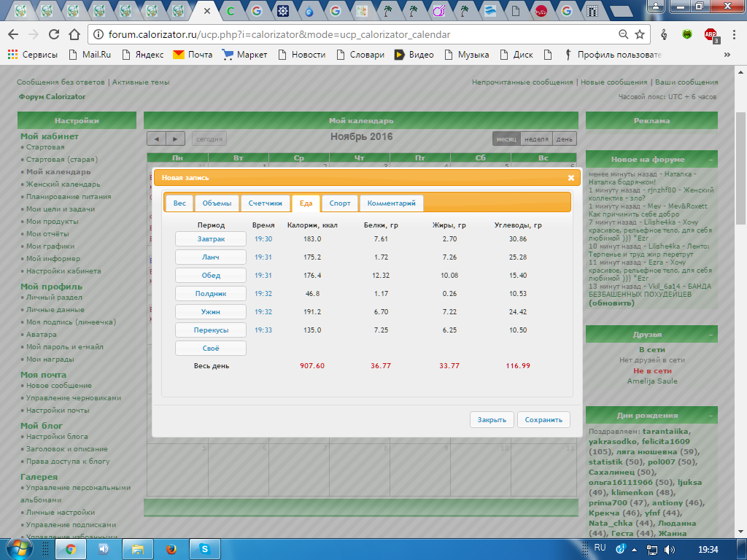Open the browser home page

[74, 34]
